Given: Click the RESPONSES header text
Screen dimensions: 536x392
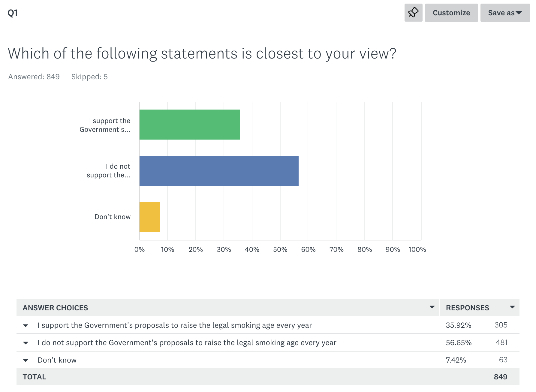Looking at the screenshot, I should 467,308.
